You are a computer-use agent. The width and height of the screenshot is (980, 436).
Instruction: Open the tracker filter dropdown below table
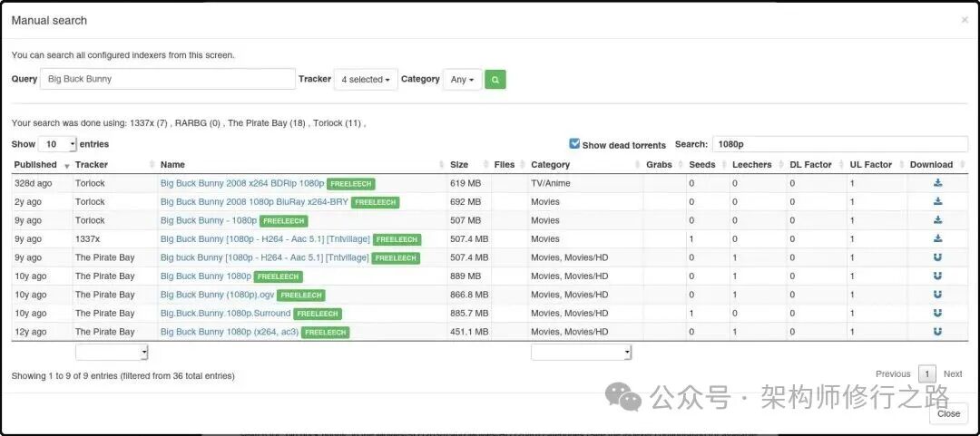point(111,352)
